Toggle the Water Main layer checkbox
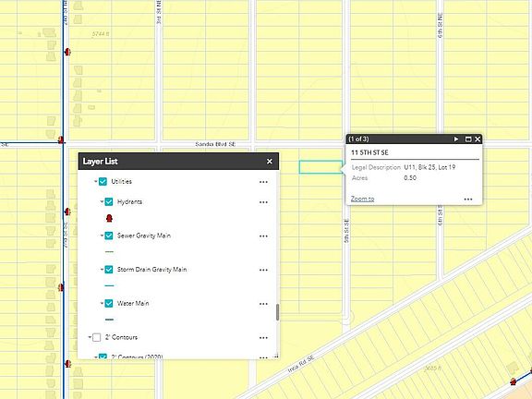This screenshot has width=532, height=399. [109, 303]
